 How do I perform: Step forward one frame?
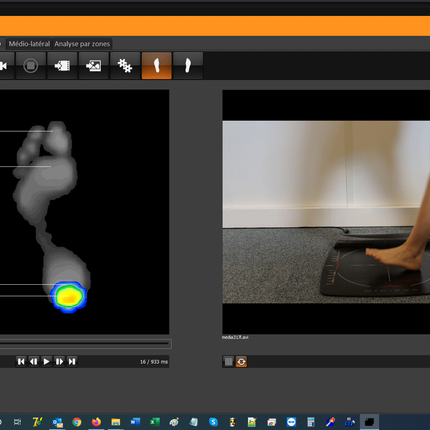(59, 361)
